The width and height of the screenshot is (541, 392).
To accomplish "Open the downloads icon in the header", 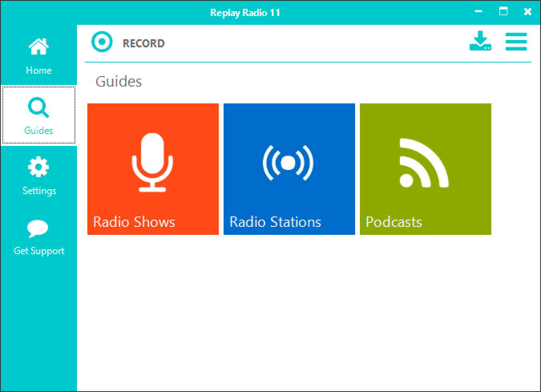I will 480,41.
